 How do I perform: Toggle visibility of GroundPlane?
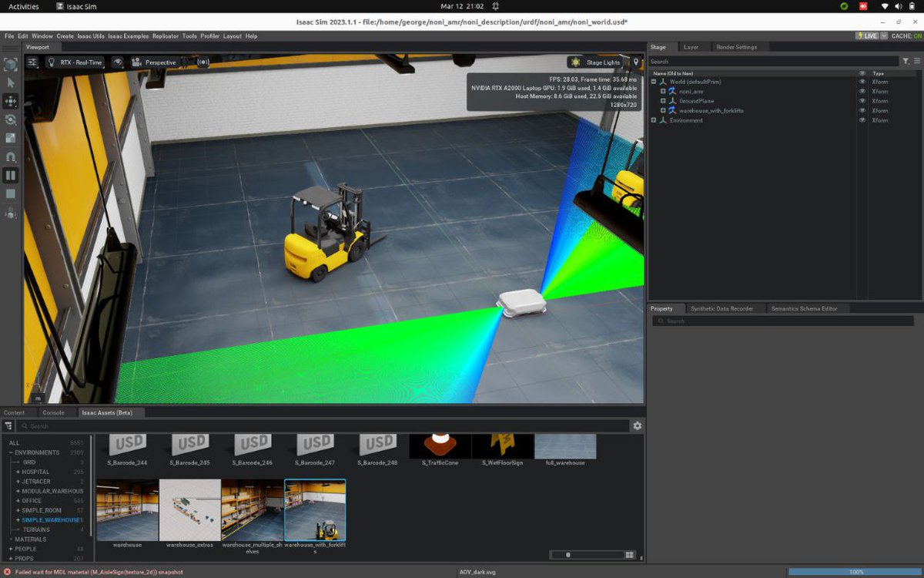coord(862,101)
